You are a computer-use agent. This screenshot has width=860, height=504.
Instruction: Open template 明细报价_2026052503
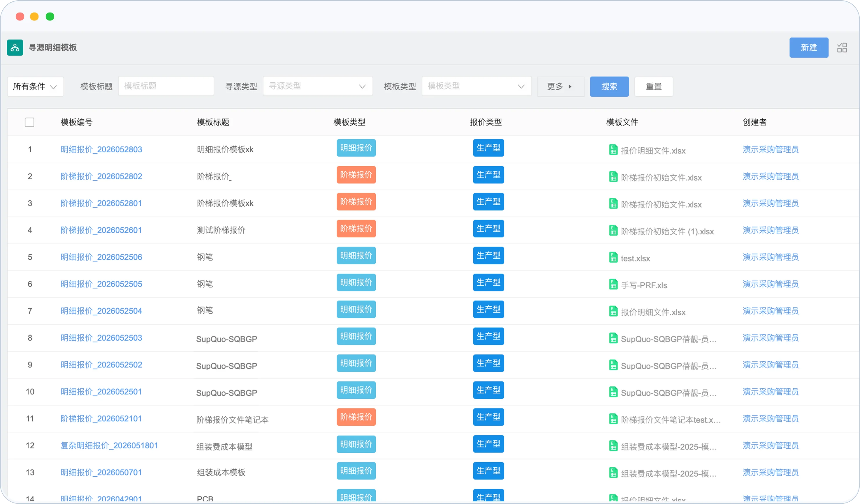(x=101, y=338)
